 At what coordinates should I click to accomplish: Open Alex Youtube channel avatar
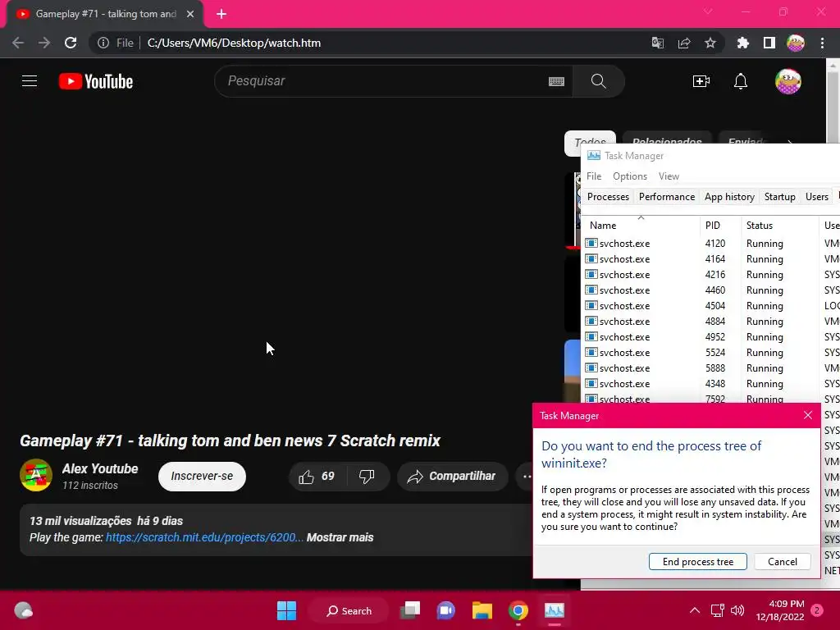pyautogui.click(x=36, y=475)
